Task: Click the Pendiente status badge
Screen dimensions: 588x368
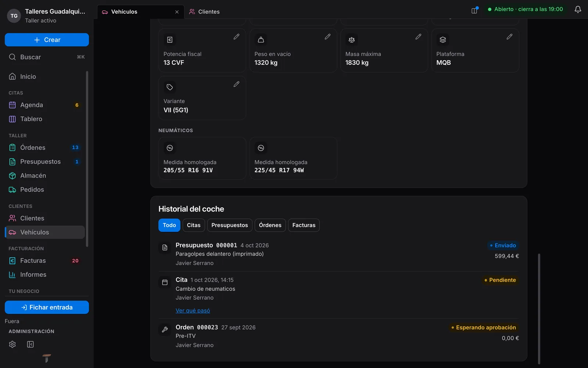Action: (500, 280)
